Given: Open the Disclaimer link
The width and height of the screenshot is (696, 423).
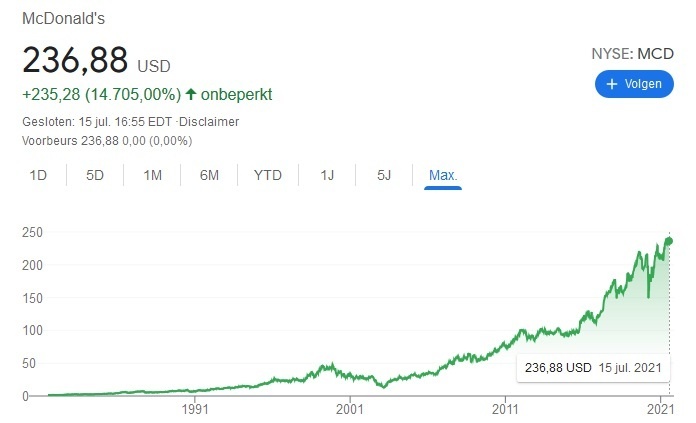Looking at the screenshot, I should (x=210, y=121).
